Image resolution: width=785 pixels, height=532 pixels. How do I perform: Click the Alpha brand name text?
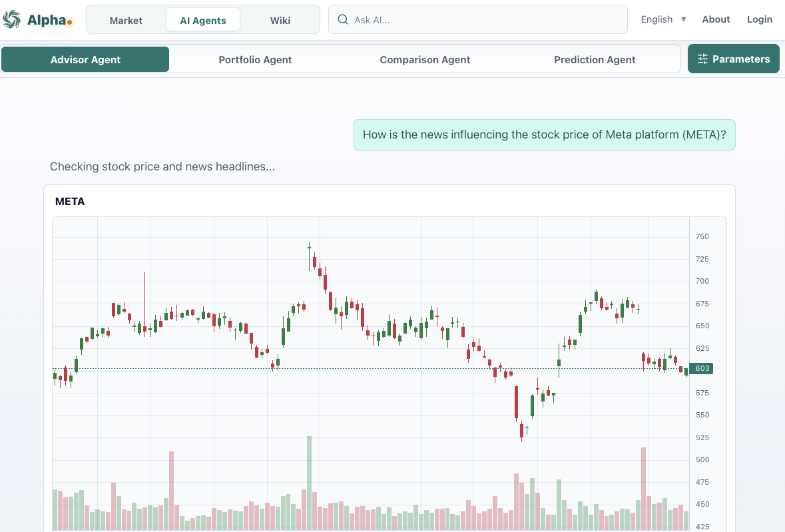pyautogui.click(x=47, y=20)
